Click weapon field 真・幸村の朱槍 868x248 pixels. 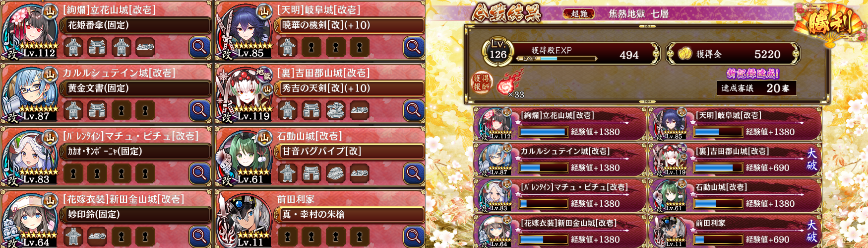350,214
